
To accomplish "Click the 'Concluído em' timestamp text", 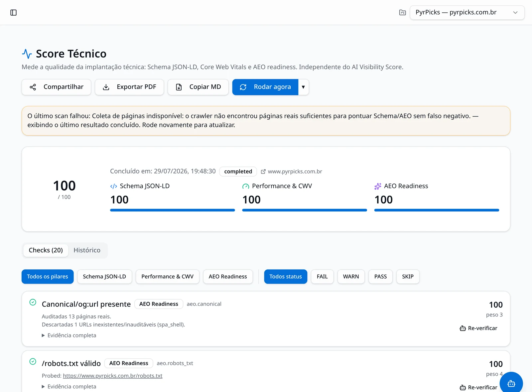I will click(x=163, y=171).
